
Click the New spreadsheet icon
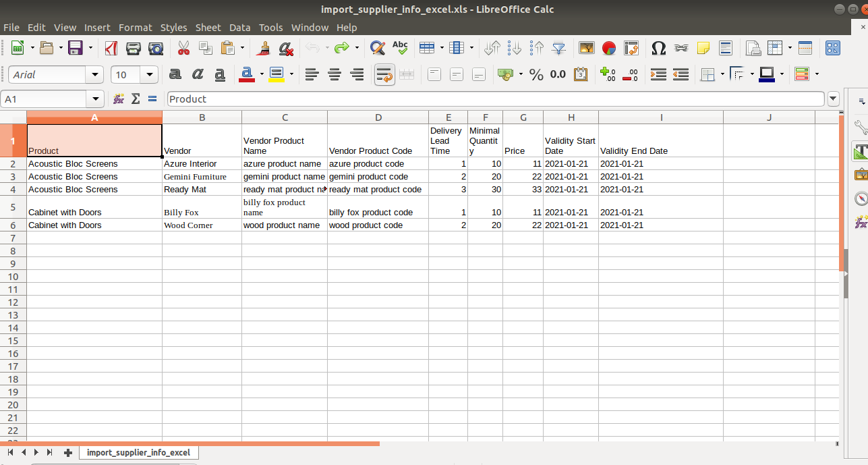coord(18,48)
